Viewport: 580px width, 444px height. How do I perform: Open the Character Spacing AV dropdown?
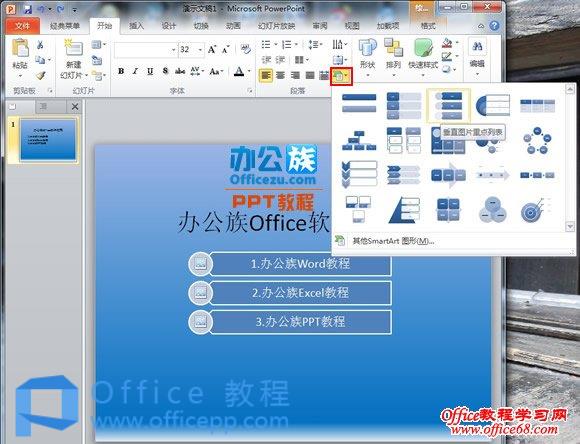tap(198, 71)
